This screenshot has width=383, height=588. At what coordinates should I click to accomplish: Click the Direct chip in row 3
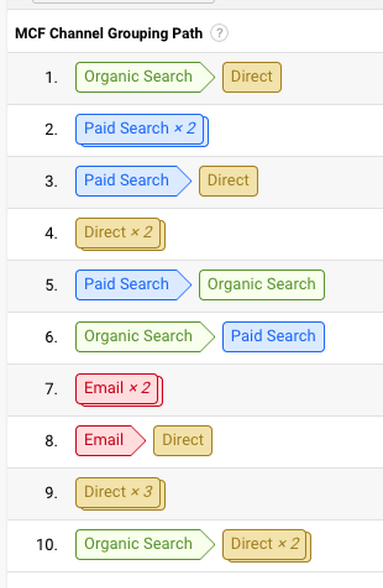(x=228, y=181)
